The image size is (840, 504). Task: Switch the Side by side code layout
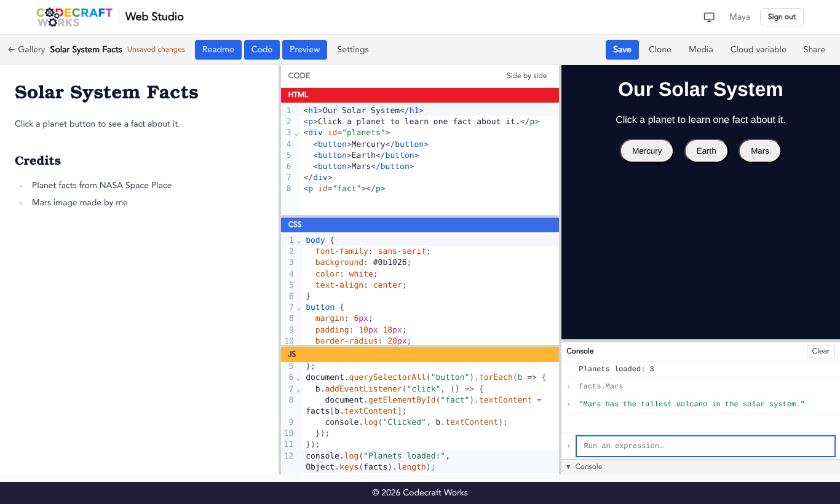(526, 76)
